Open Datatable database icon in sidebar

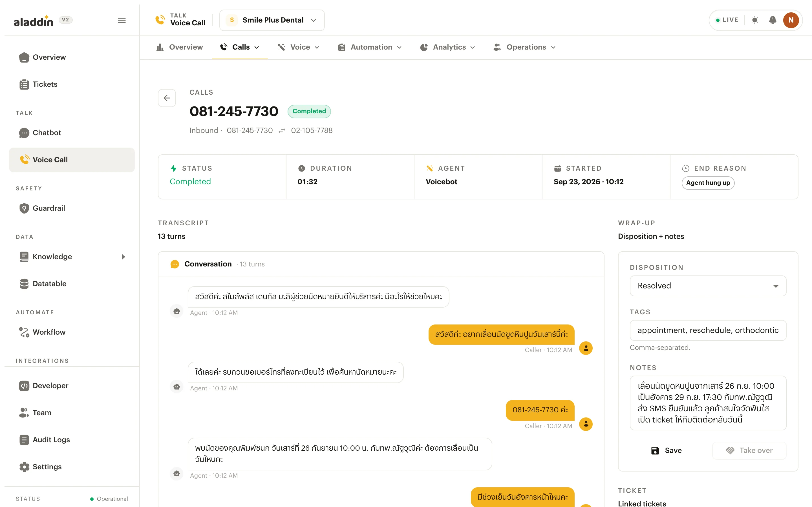coord(24,284)
